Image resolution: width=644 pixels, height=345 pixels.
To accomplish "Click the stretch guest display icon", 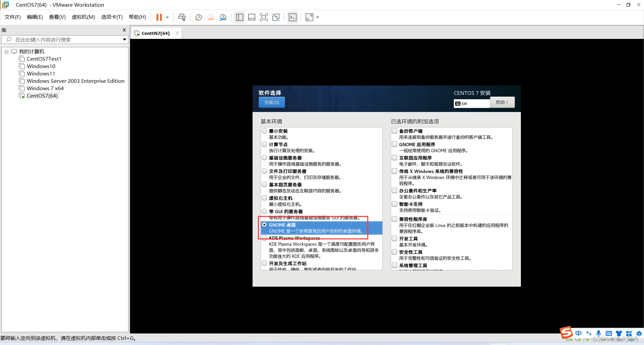I will (309, 17).
